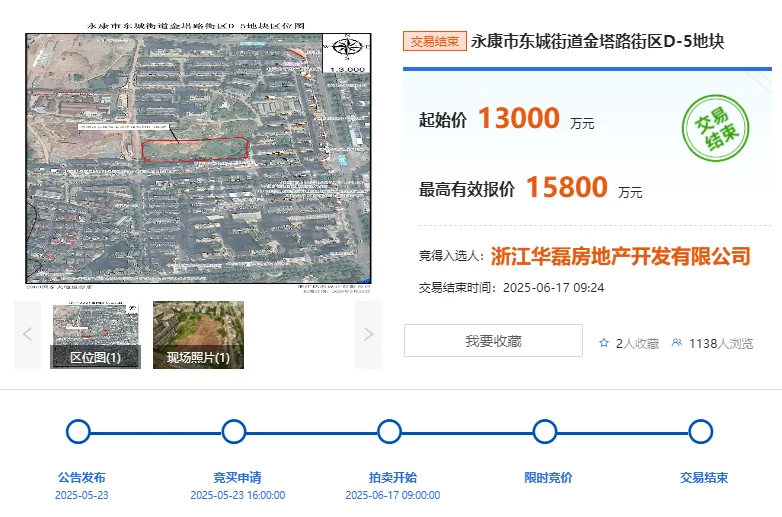Click the time 2025-06-17 09:00:00

pyautogui.click(x=393, y=495)
